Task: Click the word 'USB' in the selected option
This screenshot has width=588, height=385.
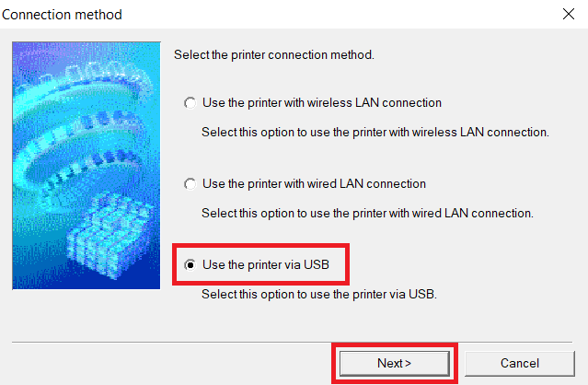Action: click(317, 265)
